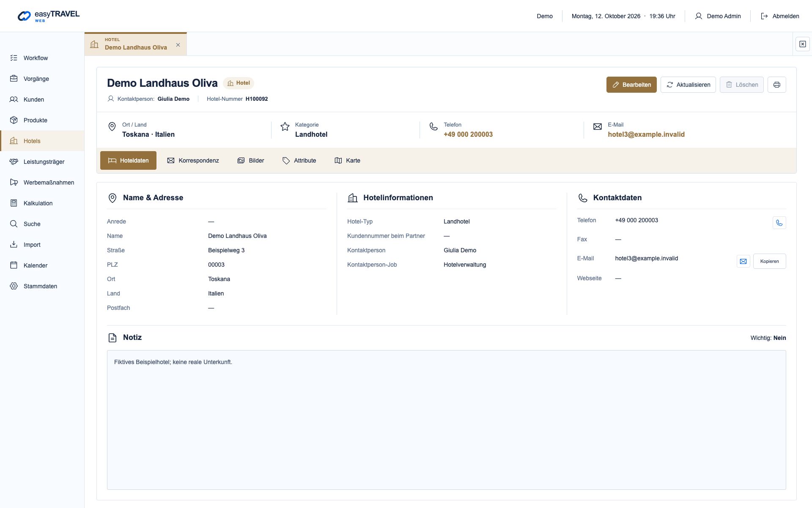The image size is (812, 508).
Task: Switch to the Bilder tab
Action: pos(251,160)
